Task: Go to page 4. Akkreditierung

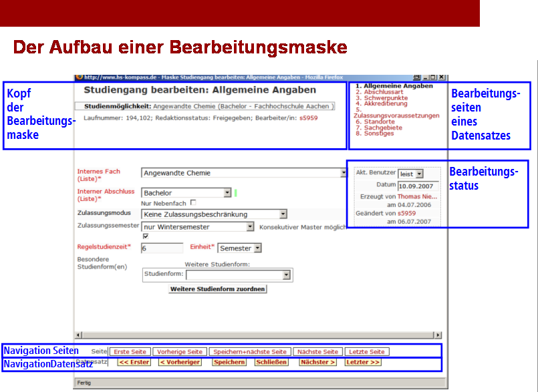Action: [382, 104]
